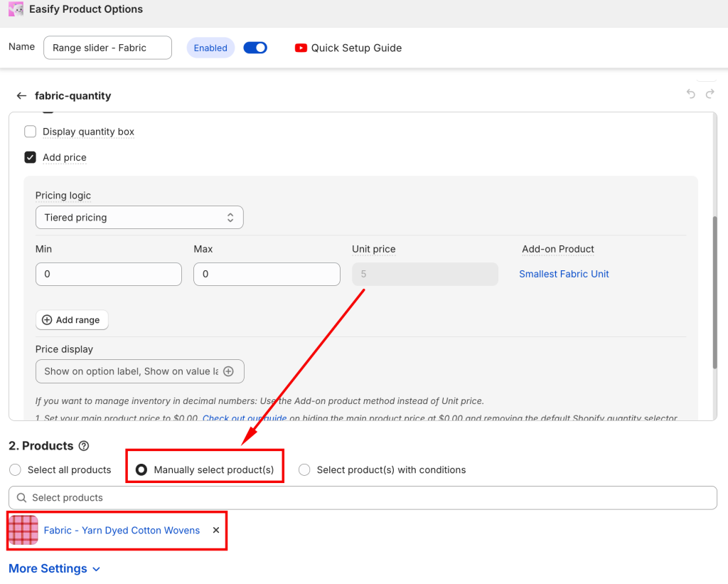Select the 'Select all products' radio option
The height and width of the screenshot is (584, 728).
click(x=15, y=469)
